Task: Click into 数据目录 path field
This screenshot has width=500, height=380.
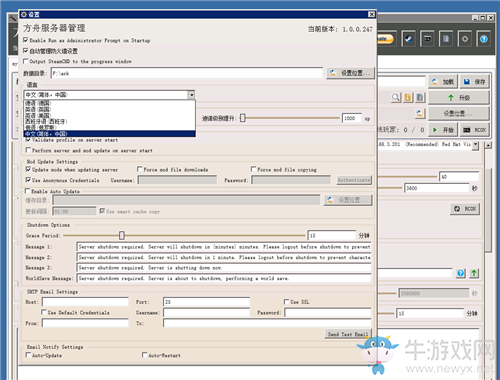Action: coord(187,73)
